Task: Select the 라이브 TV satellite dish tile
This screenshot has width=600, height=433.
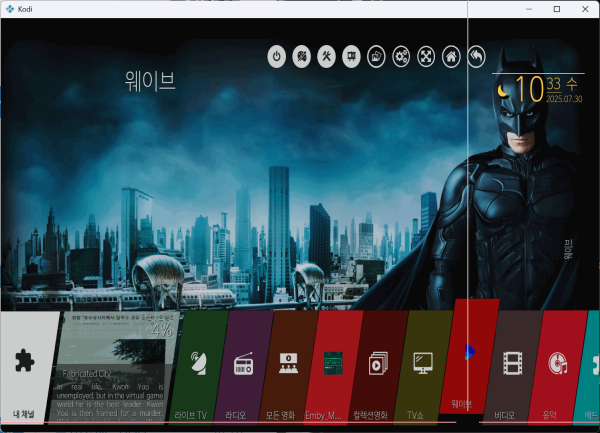Action: point(199,366)
